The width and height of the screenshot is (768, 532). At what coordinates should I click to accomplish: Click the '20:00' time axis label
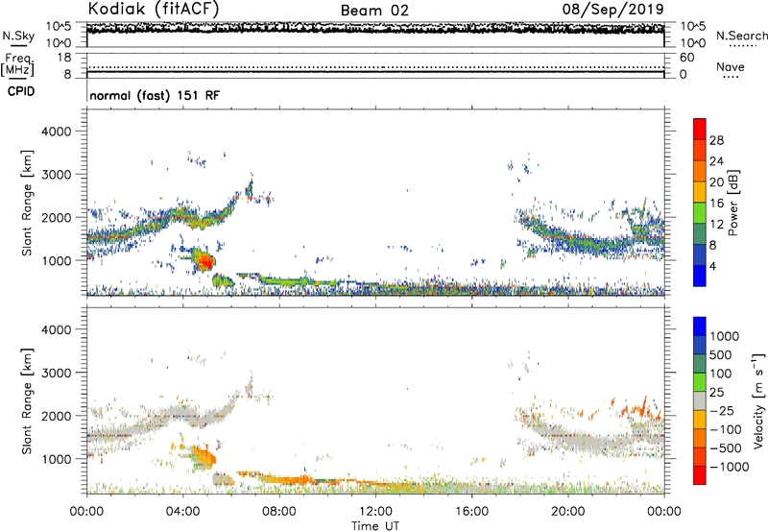click(x=567, y=512)
